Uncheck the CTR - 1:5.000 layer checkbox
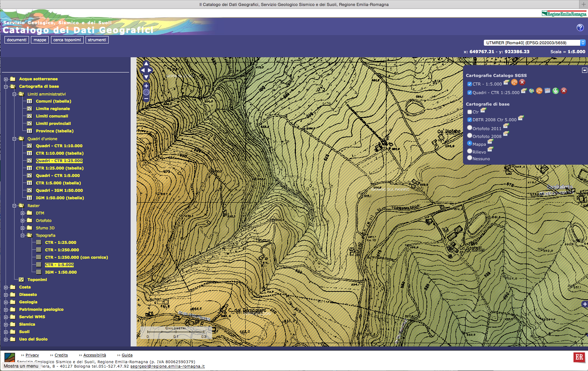Screen dimensions: 588x371 (470, 84)
